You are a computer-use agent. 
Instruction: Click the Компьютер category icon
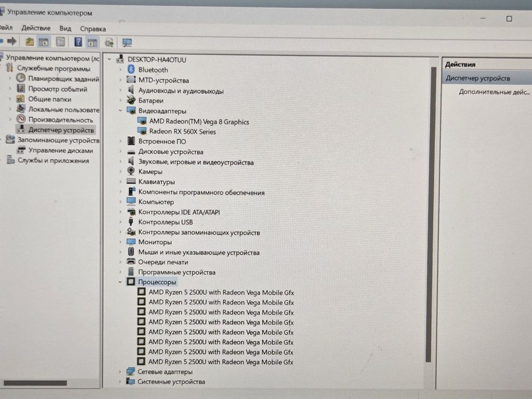coord(131,202)
